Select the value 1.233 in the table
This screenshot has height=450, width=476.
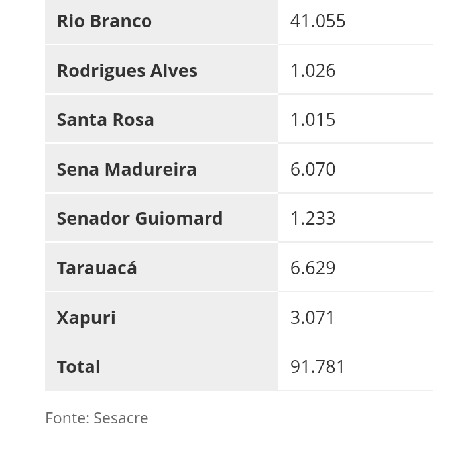coord(313,218)
